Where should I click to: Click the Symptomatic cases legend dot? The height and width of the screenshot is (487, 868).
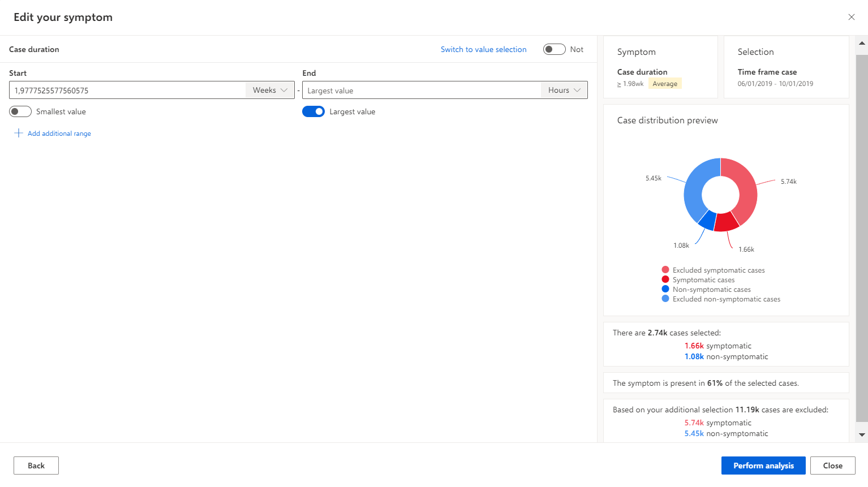click(x=665, y=279)
